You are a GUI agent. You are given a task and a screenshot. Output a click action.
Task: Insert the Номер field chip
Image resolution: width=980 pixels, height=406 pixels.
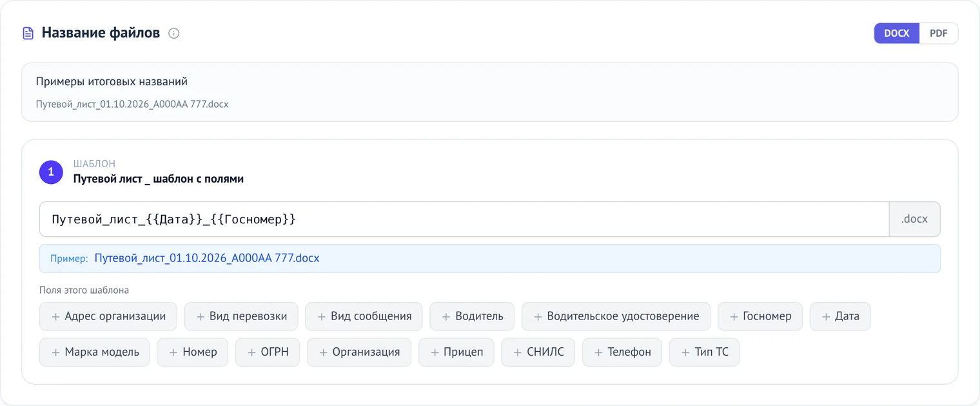[193, 352]
